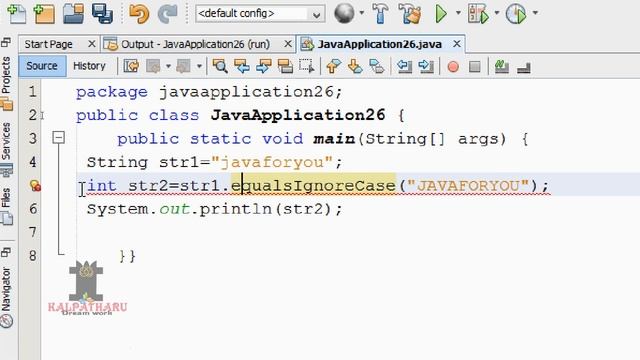Click the Comment editor icon
The image size is (640, 360).
tap(524, 67)
